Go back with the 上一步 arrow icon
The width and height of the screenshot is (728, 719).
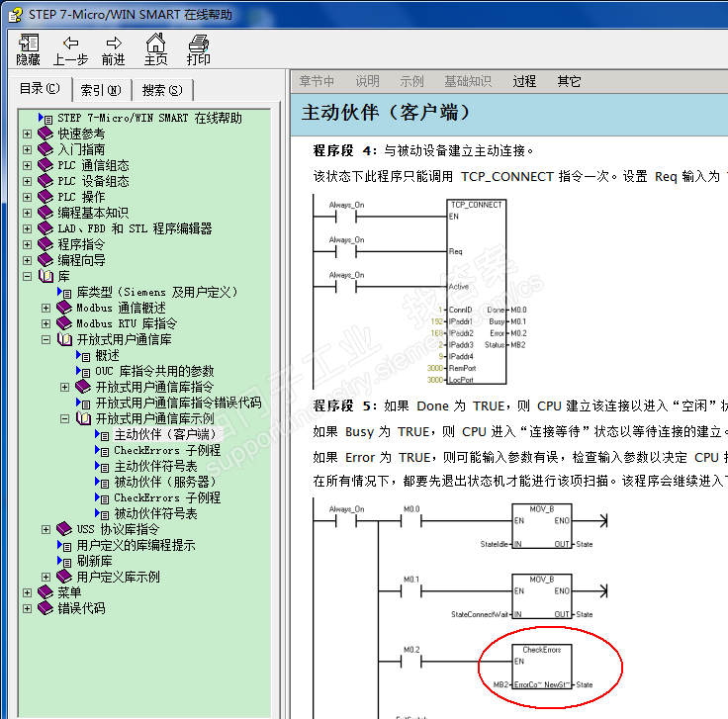(70, 43)
